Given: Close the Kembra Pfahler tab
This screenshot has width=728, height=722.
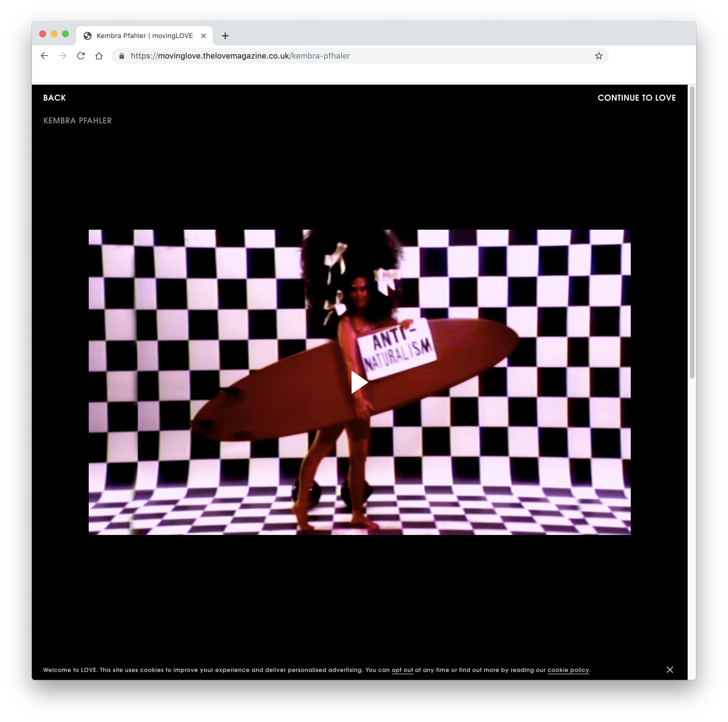Looking at the screenshot, I should [204, 36].
